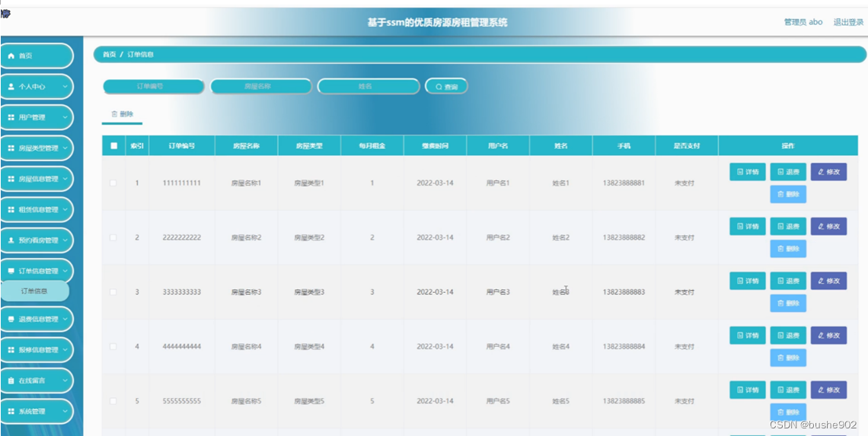868x436 pixels.
Task: Click the person icon beside 个人中心
Action: coord(11,87)
